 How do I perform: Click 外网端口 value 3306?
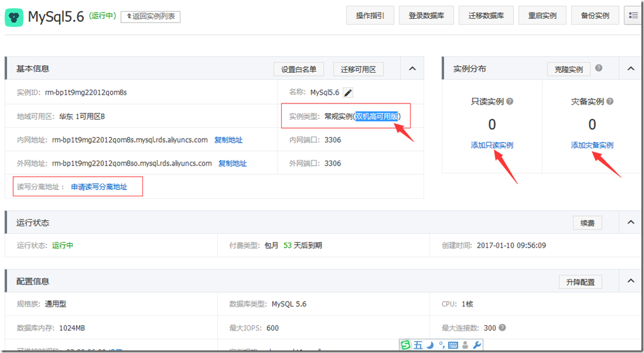tap(333, 164)
